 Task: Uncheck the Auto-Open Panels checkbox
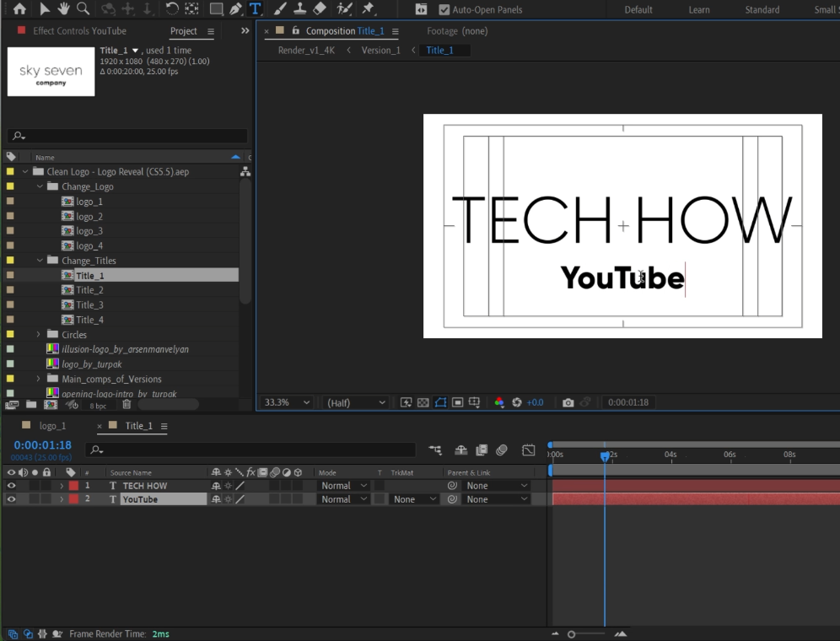(444, 10)
